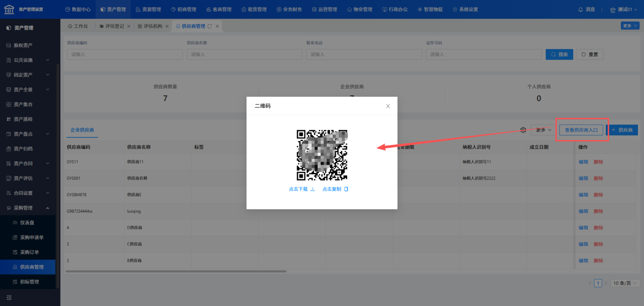Click the table horizontal scrollbar
The height and width of the screenshot is (306, 644).
176,271
